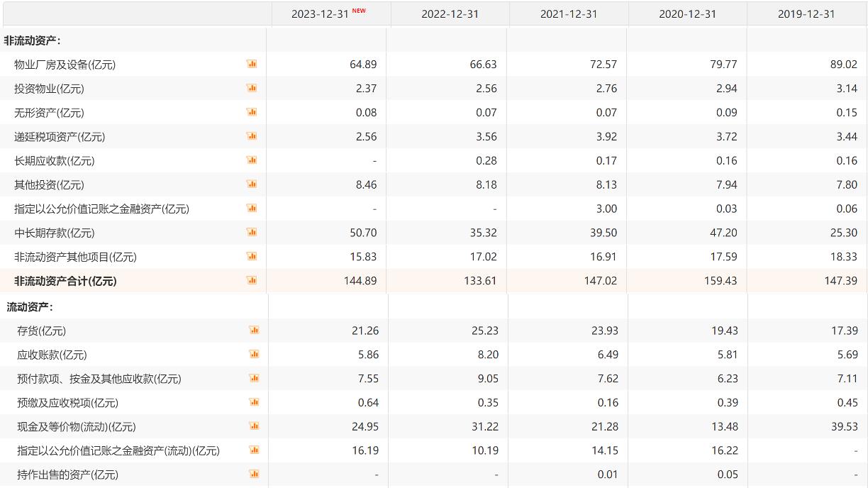Screen dimensions: 868x488
Task: Open chart icon for 长期应收款 row
Action: tap(252, 160)
